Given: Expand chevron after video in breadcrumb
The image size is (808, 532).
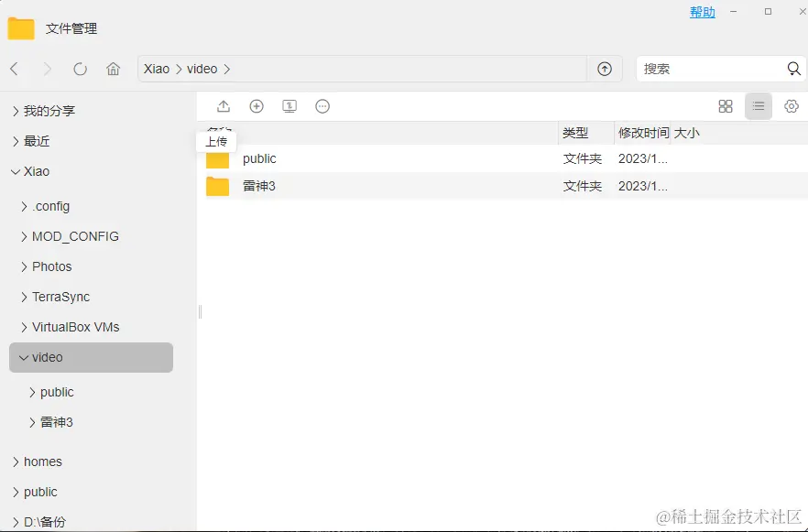Looking at the screenshot, I should (x=227, y=69).
